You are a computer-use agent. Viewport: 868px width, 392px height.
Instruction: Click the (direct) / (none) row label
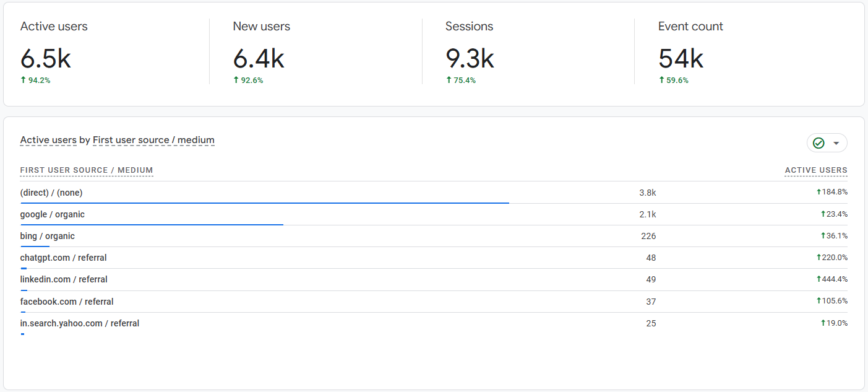click(x=51, y=193)
